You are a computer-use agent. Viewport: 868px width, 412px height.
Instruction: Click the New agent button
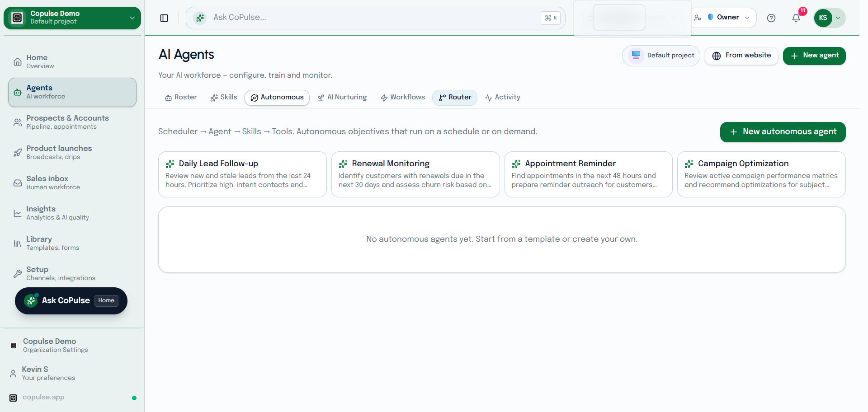[814, 56]
